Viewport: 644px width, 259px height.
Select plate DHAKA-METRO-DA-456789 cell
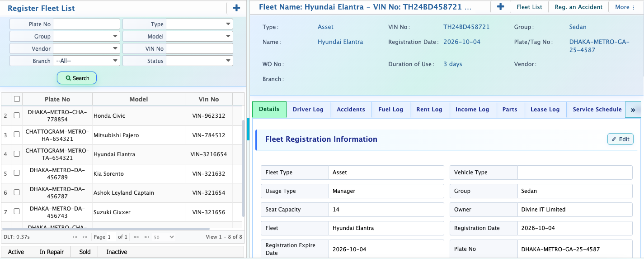click(x=57, y=173)
